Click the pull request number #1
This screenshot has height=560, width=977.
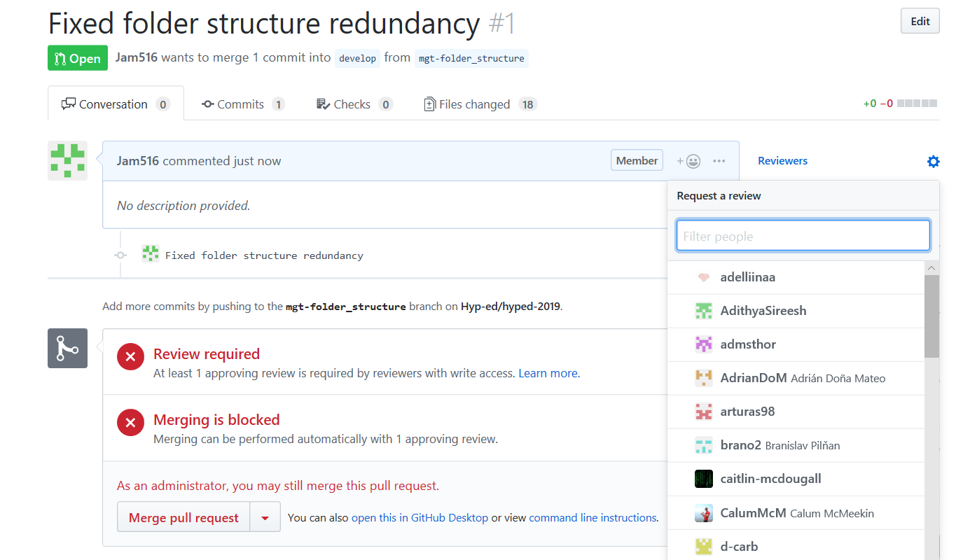tap(501, 23)
